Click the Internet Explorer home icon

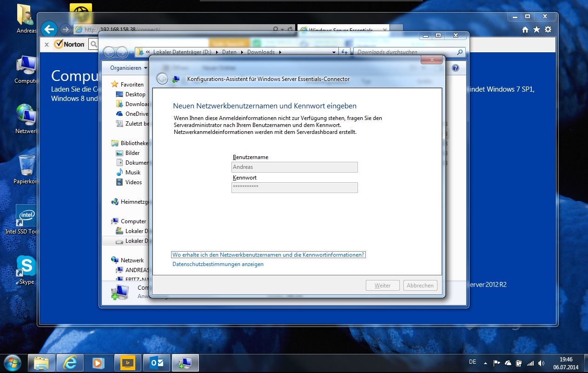(525, 30)
